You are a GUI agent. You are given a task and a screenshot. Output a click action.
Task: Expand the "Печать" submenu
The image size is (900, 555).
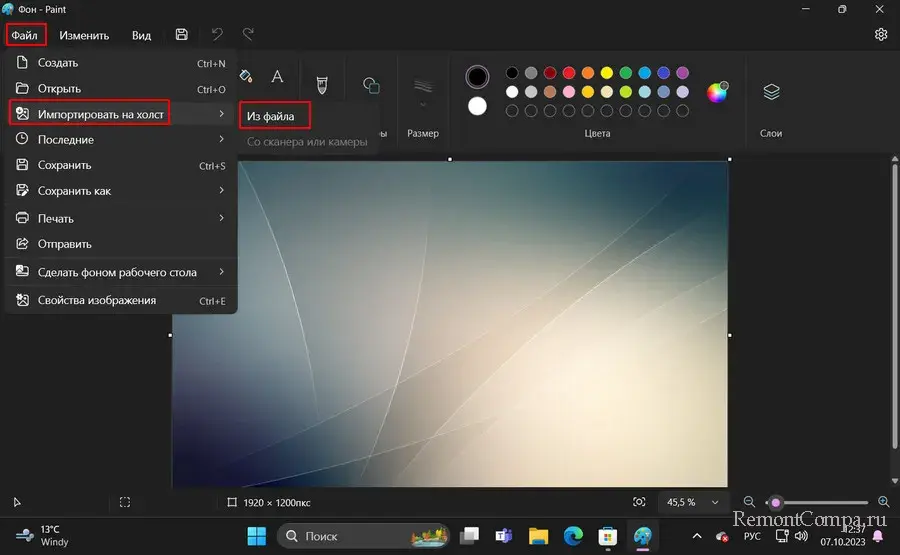(120, 218)
